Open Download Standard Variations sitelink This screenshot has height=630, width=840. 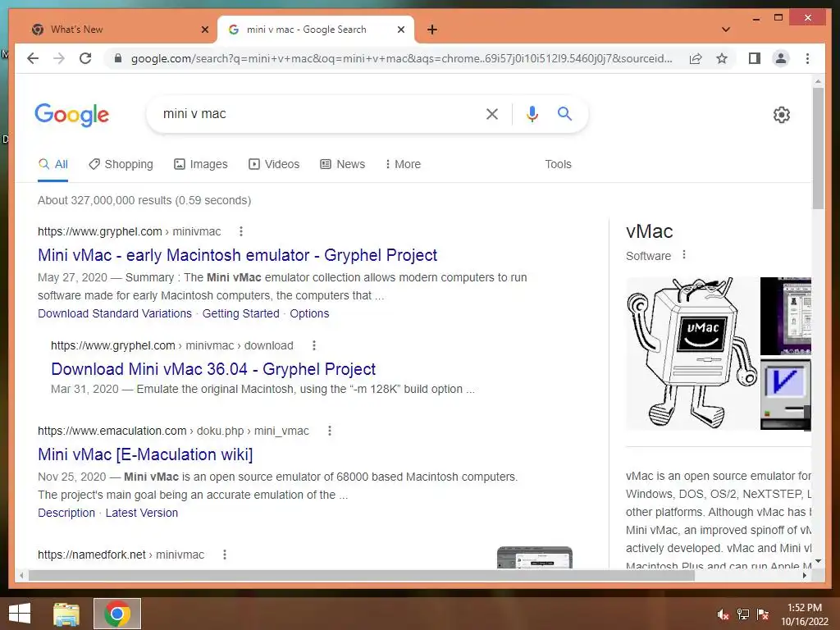(115, 313)
